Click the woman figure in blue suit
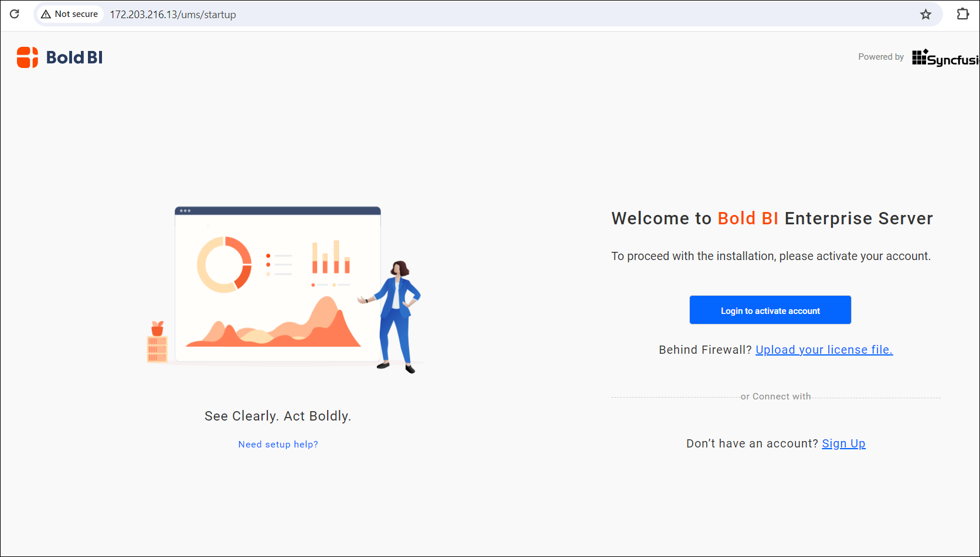The image size is (980, 557). point(397,315)
